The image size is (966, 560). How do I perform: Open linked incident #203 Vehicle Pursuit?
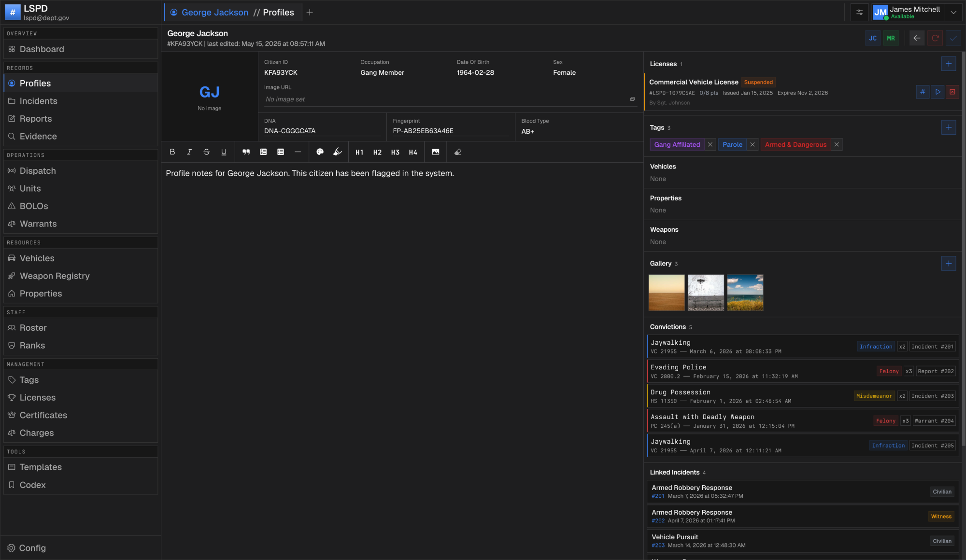(802, 541)
